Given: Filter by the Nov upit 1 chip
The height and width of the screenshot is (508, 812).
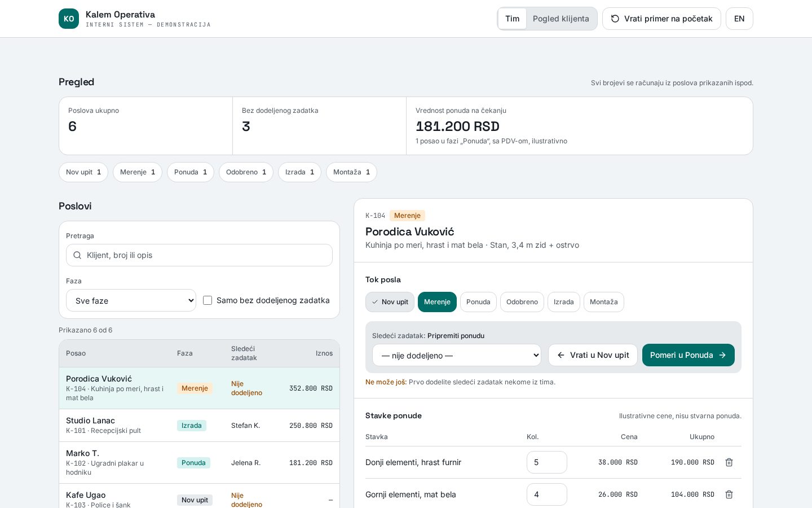Looking at the screenshot, I should click(x=83, y=172).
